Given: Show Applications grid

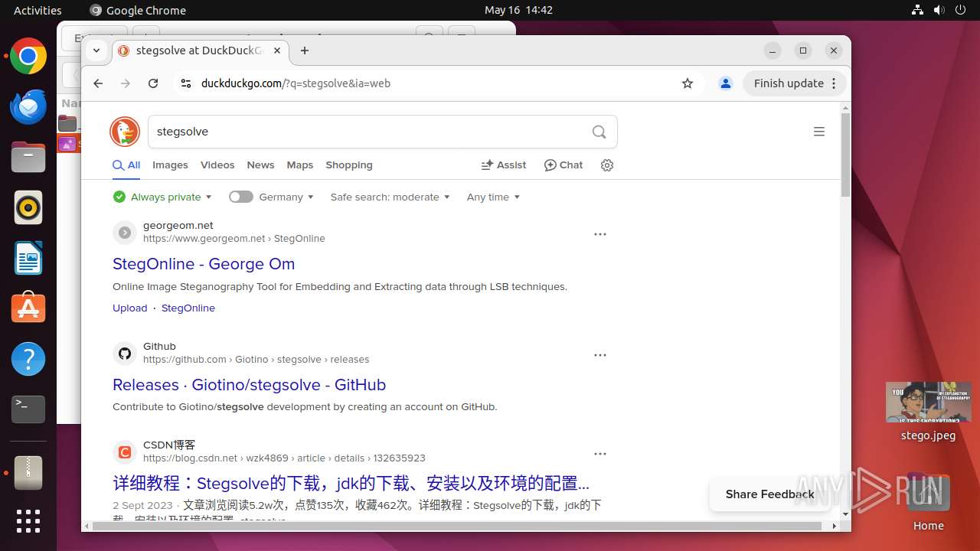Looking at the screenshot, I should (x=28, y=521).
